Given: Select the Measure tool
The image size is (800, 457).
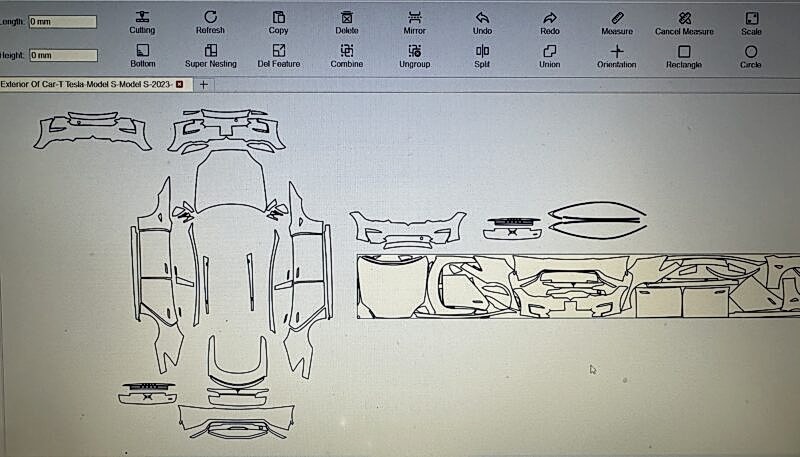Looking at the screenshot, I should point(617,17).
